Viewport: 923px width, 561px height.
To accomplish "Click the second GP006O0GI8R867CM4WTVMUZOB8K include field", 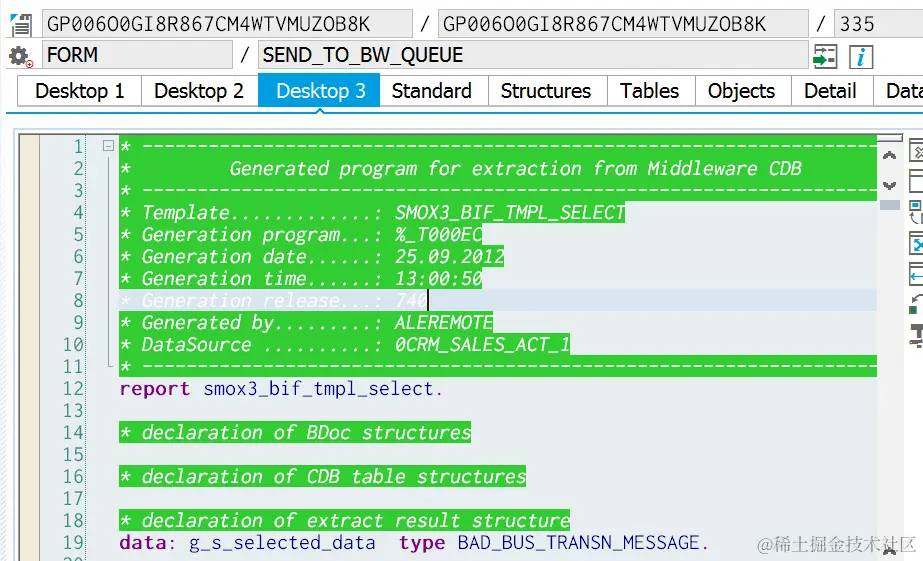I will [x=623, y=24].
